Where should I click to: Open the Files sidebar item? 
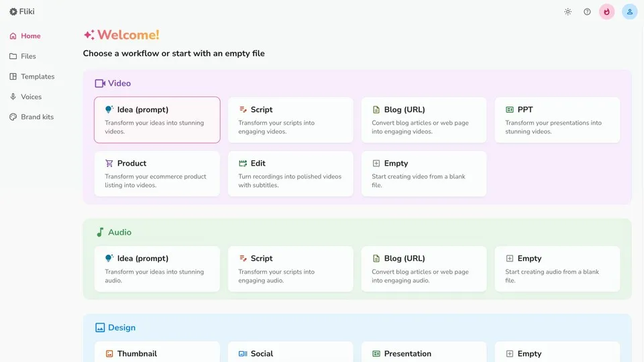point(23,56)
